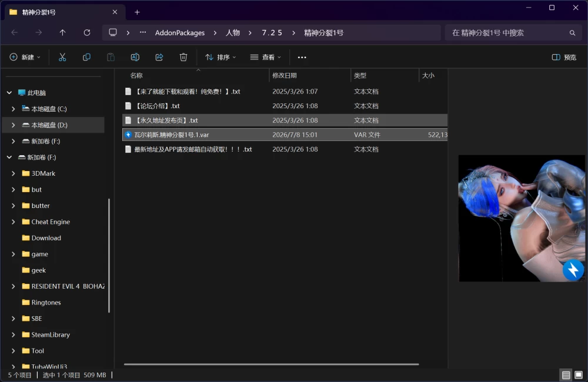Sort by the 修改日期 column header
Viewport: 588px width, 382px height.
click(x=310, y=75)
